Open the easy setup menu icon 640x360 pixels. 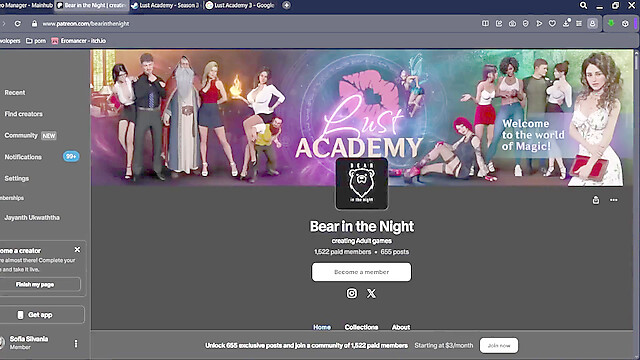(x=579, y=24)
